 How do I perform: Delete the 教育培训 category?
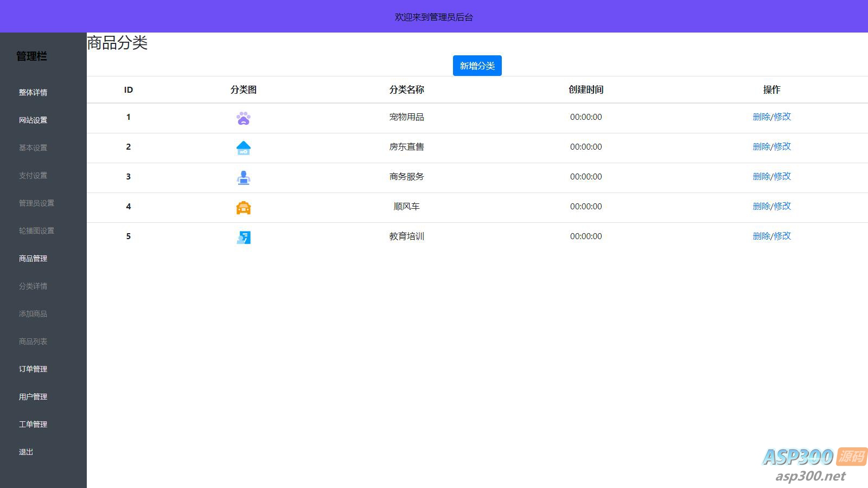(x=761, y=236)
